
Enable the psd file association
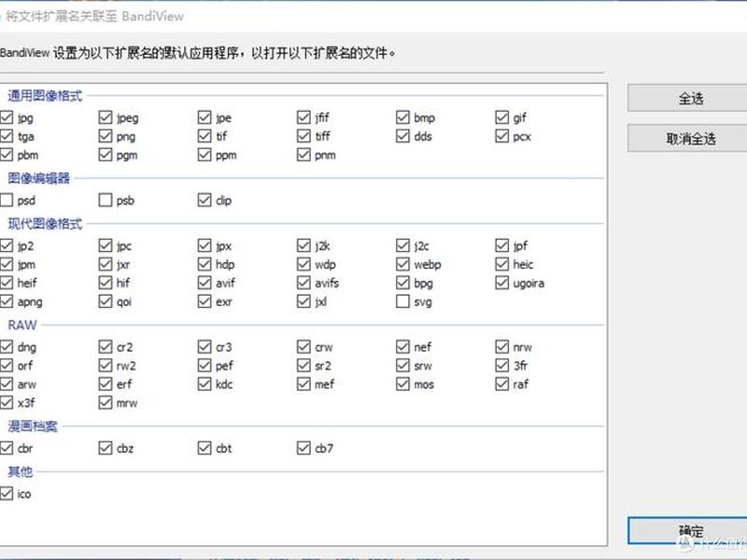7,200
